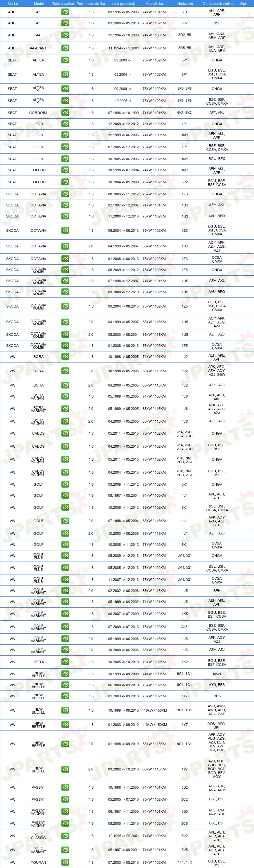Image resolution: width=254 pixels, height=868 pixels.
Task: Click the fuel icon in the SEAT LEON BGU, BFQ row
Action: pos(65,159)
